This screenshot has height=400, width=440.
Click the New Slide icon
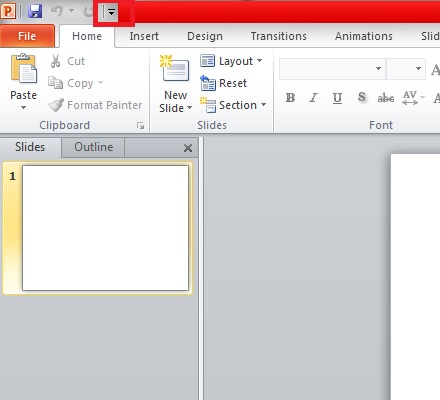175,69
